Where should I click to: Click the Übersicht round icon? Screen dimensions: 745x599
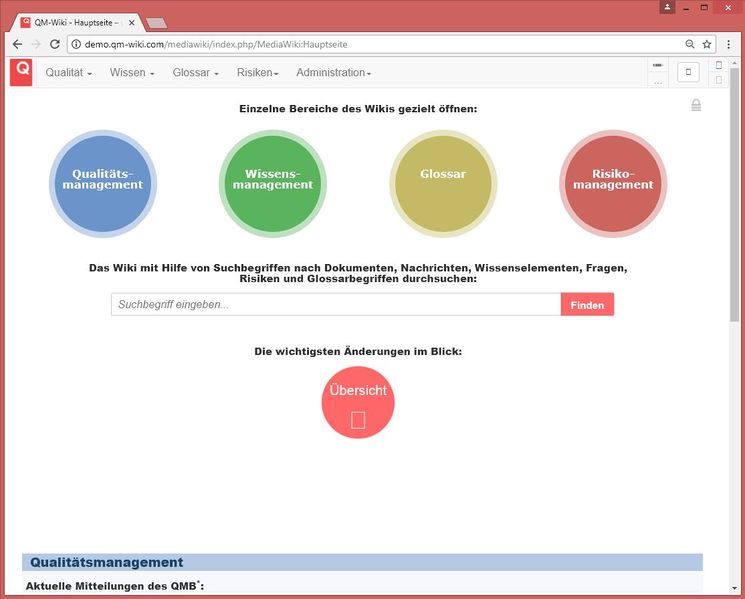coord(358,402)
